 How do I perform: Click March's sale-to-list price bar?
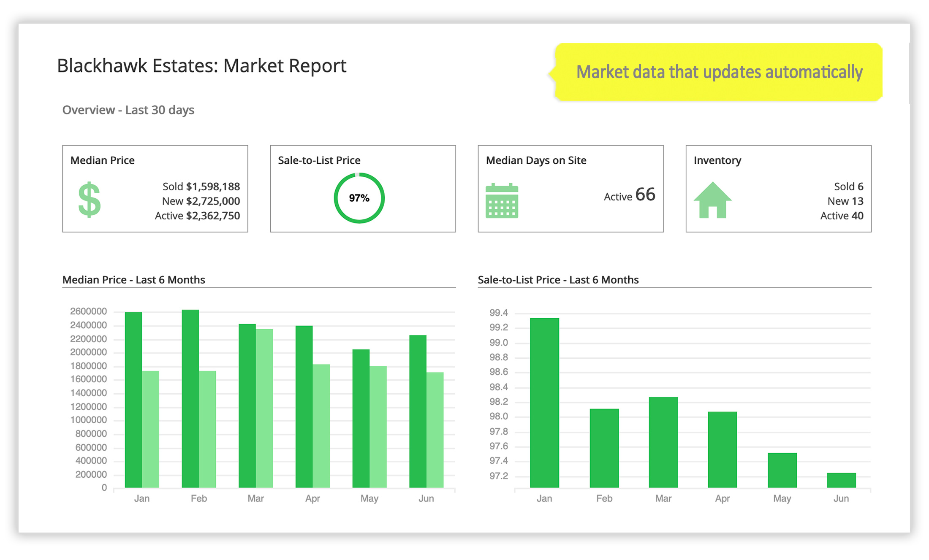click(x=663, y=442)
